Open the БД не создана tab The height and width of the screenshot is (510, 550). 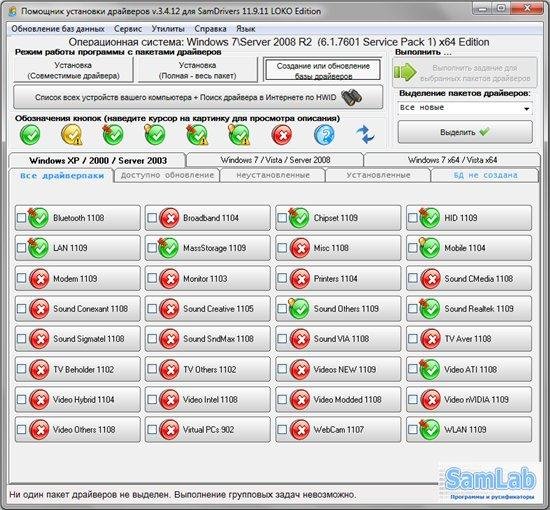(485, 175)
